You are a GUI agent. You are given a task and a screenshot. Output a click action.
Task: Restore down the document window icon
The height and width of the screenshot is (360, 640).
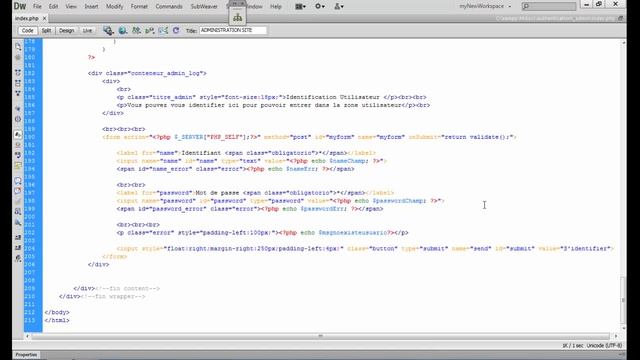coord(620,18)
